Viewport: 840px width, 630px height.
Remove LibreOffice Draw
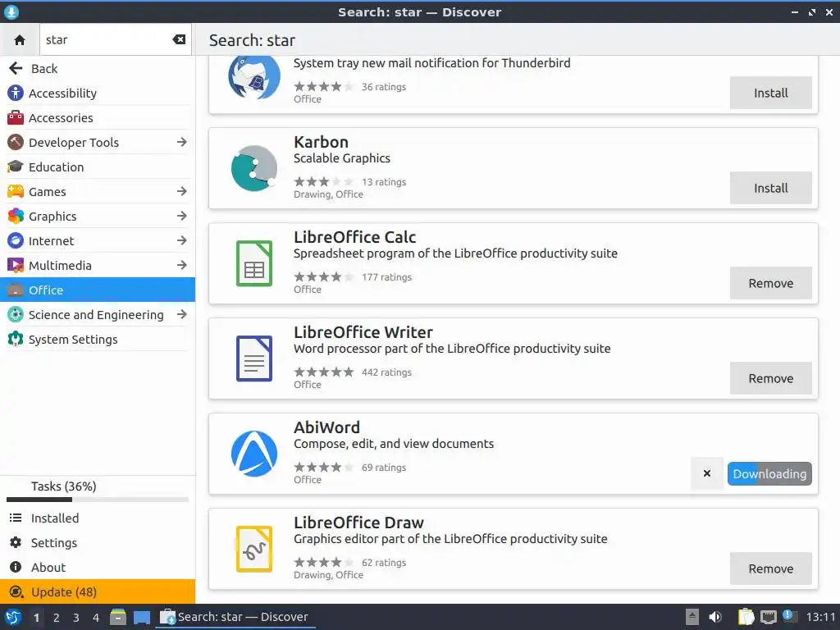(770, 568)
